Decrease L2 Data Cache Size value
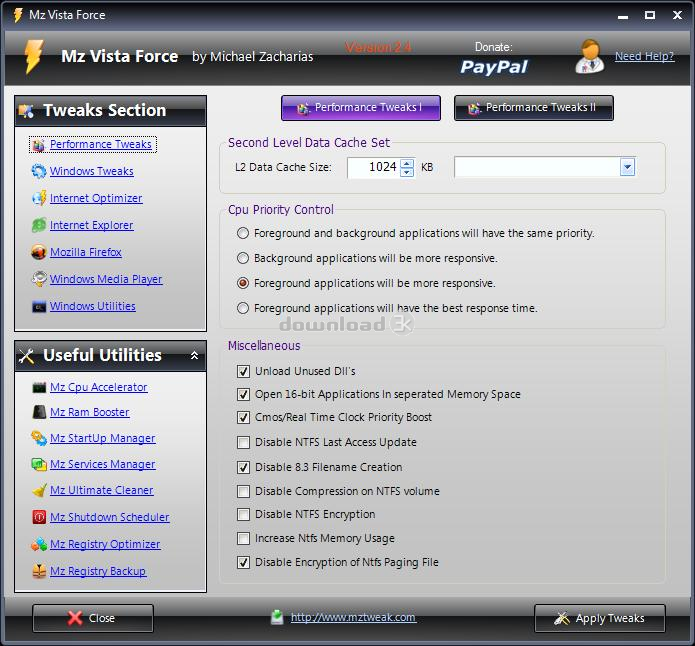 click(x=406, y=172)
